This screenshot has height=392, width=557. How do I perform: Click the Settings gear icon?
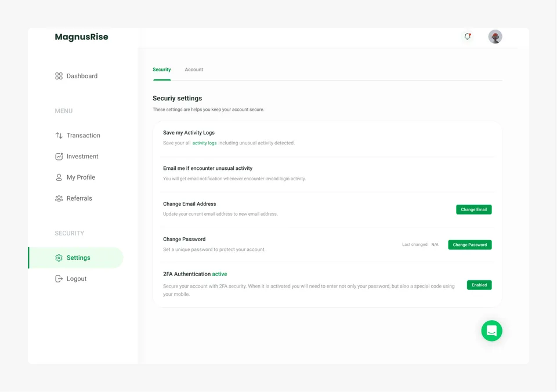[x=59, y=258]
